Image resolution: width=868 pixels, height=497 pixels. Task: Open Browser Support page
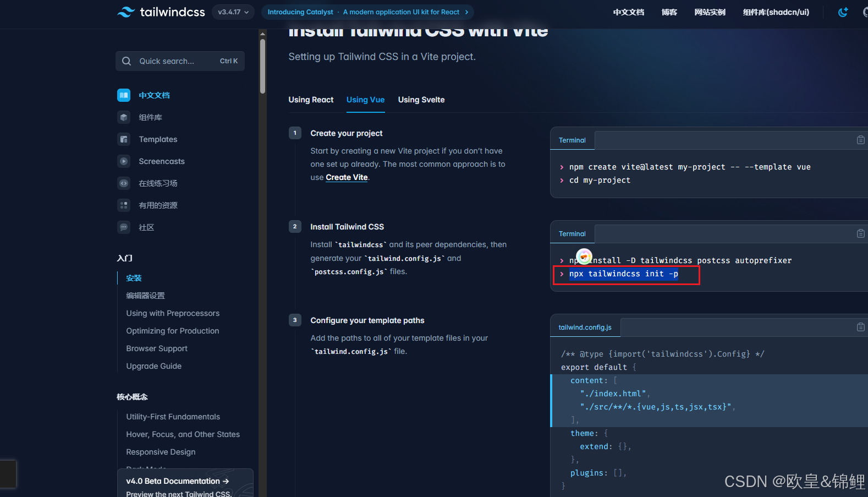coord(157,348)
